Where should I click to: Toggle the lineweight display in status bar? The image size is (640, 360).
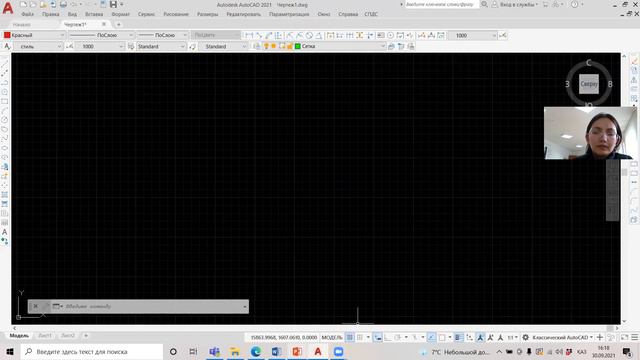click(x=459, y=338)
